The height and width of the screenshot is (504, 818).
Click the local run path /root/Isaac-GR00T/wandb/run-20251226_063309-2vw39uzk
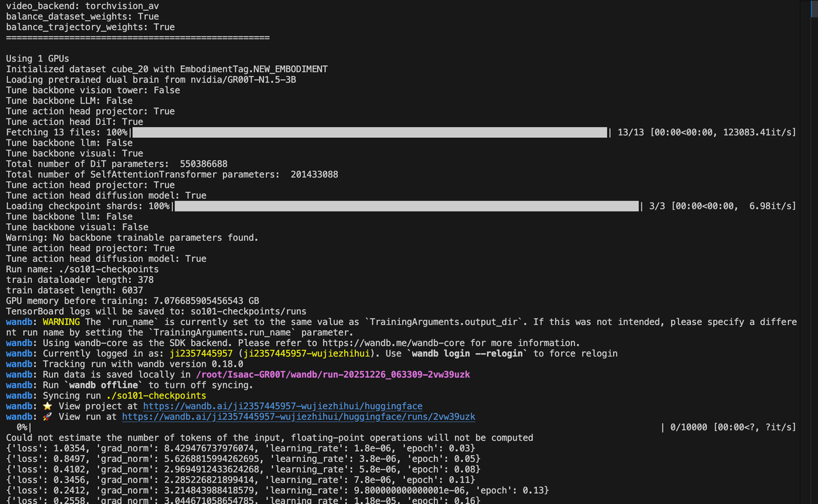(332, 374)
